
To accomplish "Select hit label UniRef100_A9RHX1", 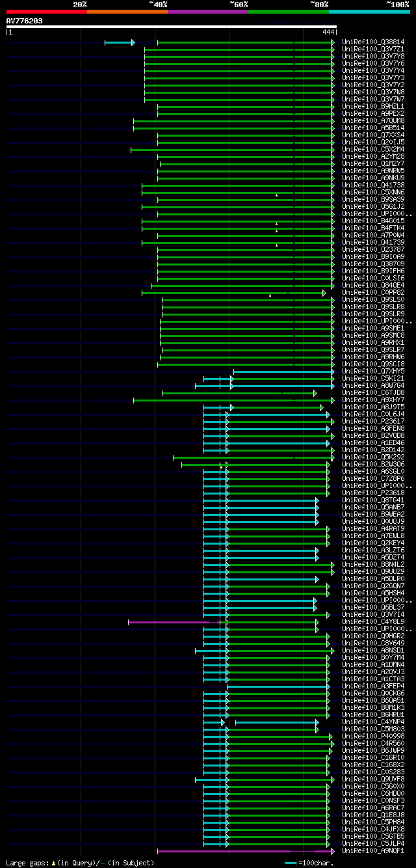I will click(373, 342).
